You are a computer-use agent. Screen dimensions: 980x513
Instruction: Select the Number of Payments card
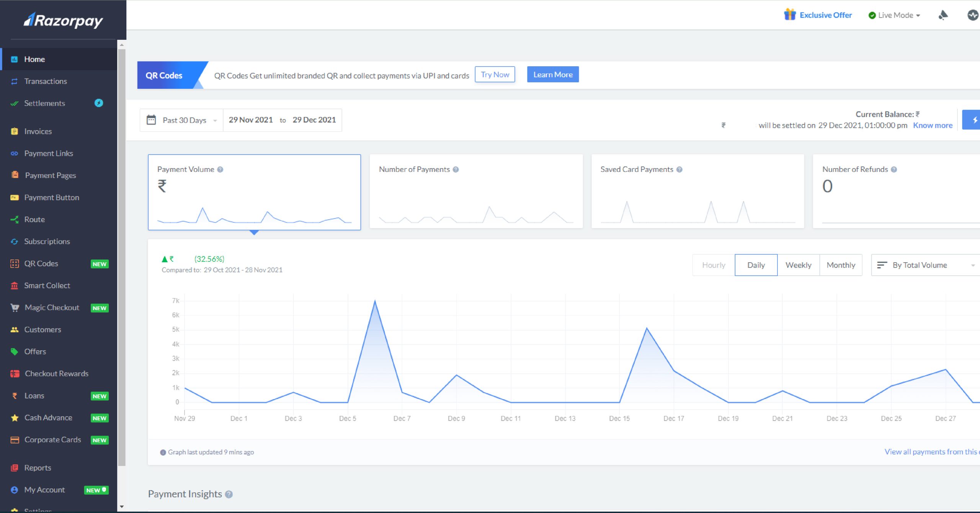coord(476,191)
